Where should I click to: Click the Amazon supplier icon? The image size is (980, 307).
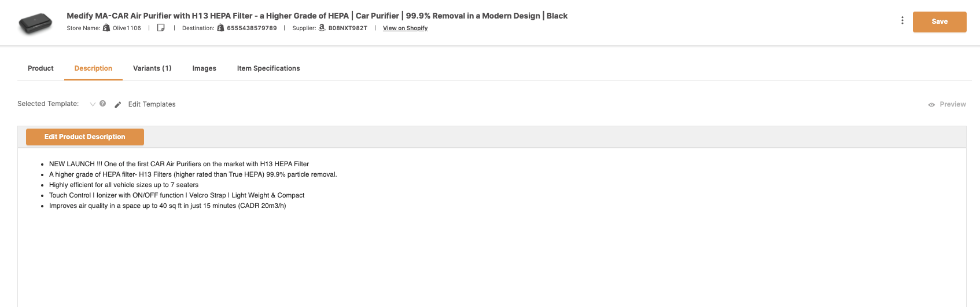pyautogui.click(x=322, y=28)
